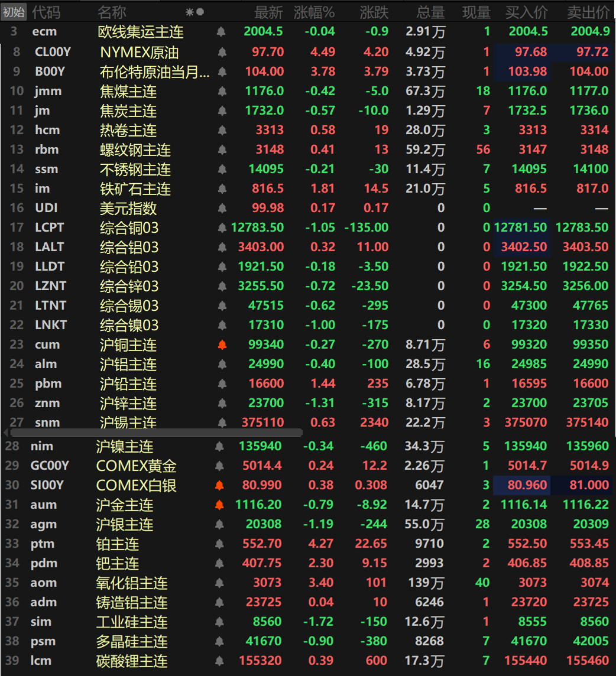Click the alert bell for NYMEX原油
The height and width of the screenshot is (676, 616).
(222, 53)
